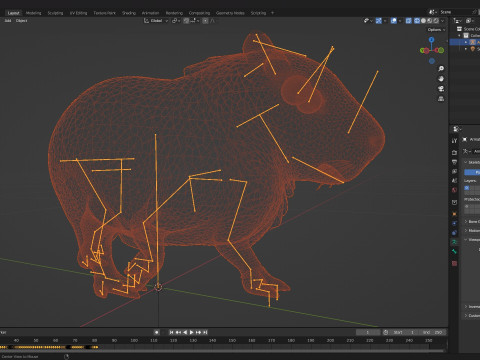
Task: Click the blue Z axis on navigation gizmo
Action: coord(432,40)
